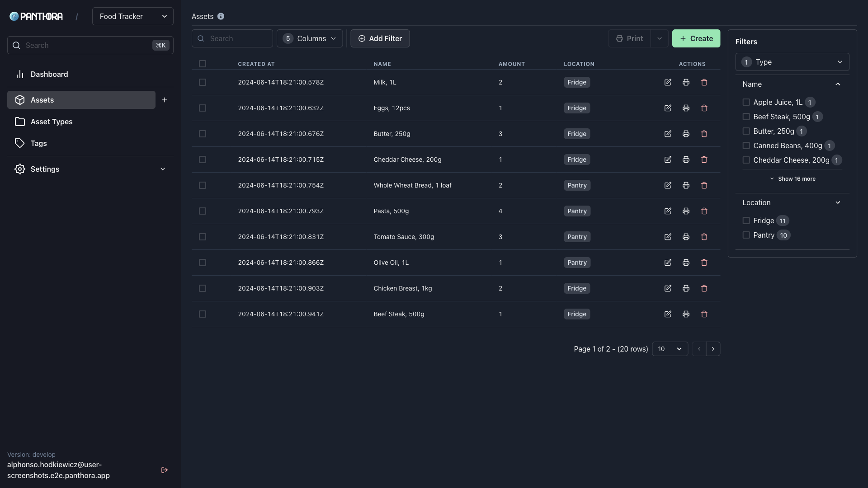
Task: Open the Food Tracker workspace dropdown
Action: pos(132,16)
